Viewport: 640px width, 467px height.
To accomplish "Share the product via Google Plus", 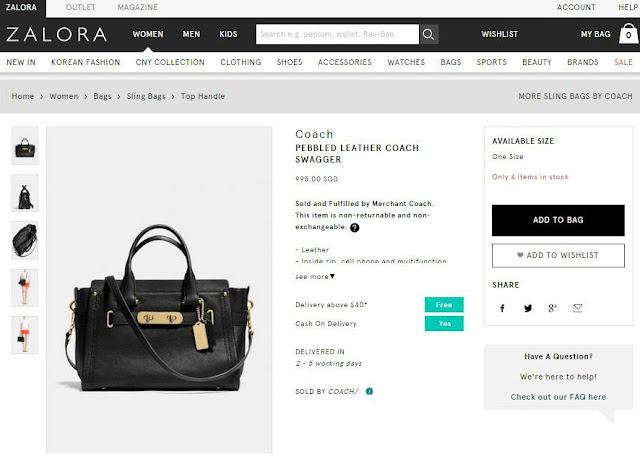I will click(552, 308).
